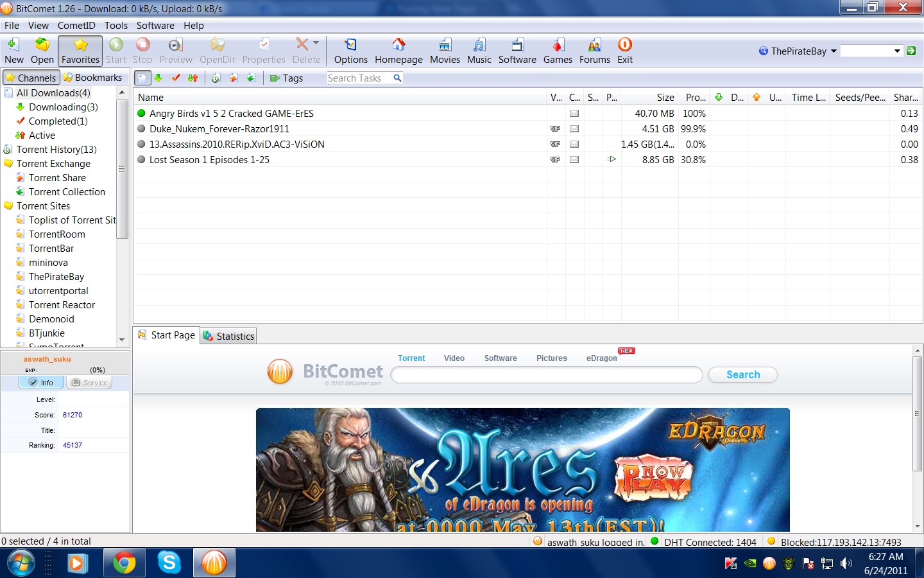Viewport: 924px width, 578px height.
Task: Click the red checkmark completed filter icon
Action: point(175,78)
